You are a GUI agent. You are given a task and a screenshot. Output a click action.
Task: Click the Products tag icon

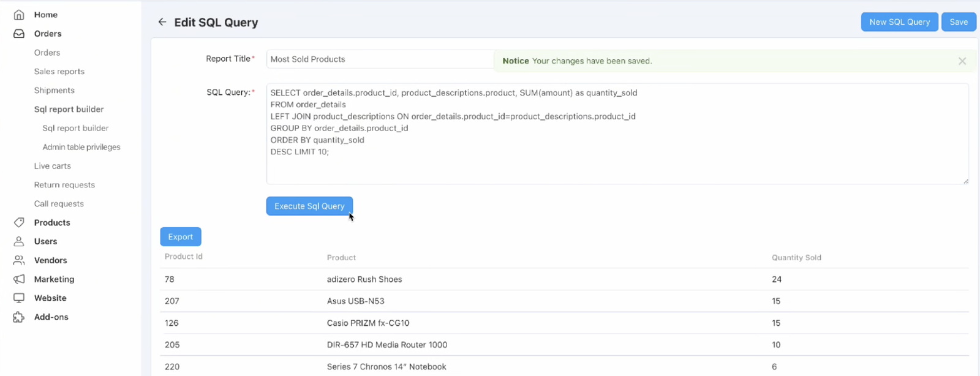[19, 222]
